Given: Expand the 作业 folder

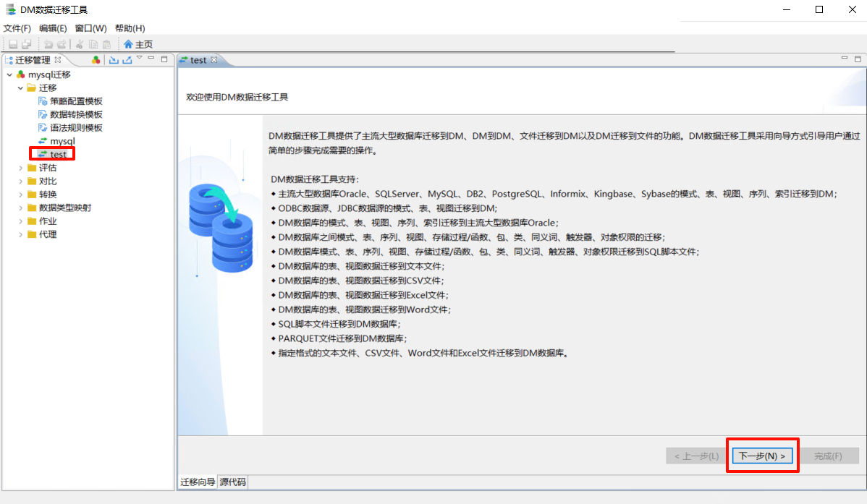Looking at the screenshot, I should point(21,221).
